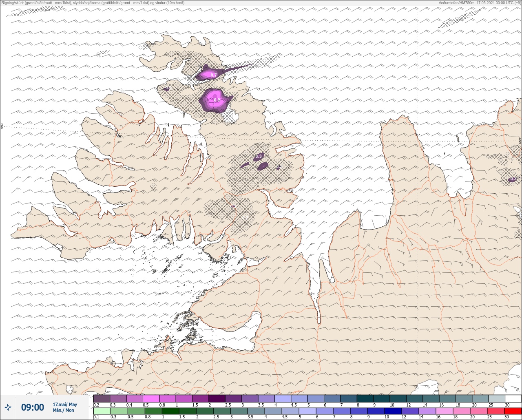Click the Icelandic map title starting "Rigning/skúrir"
This screenshot has width=522, height=420.
click(93, 2)
